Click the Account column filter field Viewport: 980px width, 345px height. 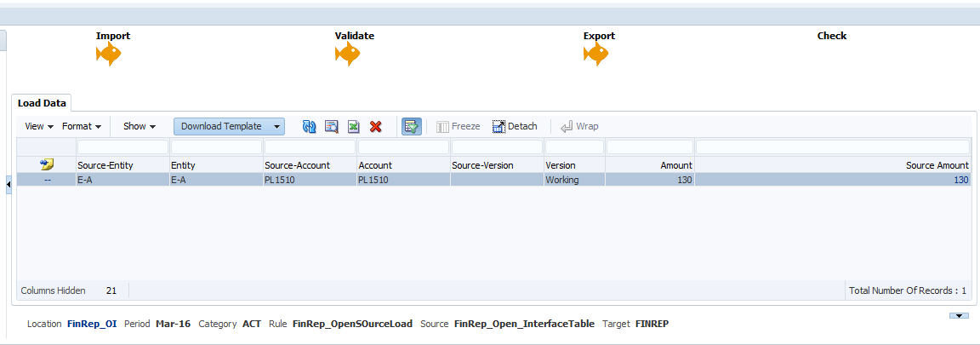[404, 147]
